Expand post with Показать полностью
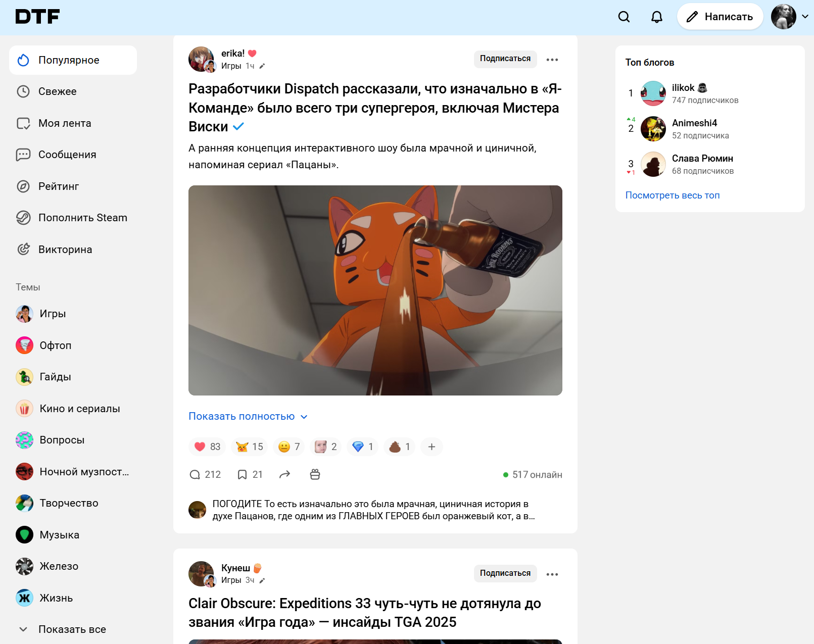Image resolution: width=814 pixels, height=644 pixels. click(248, 417)
